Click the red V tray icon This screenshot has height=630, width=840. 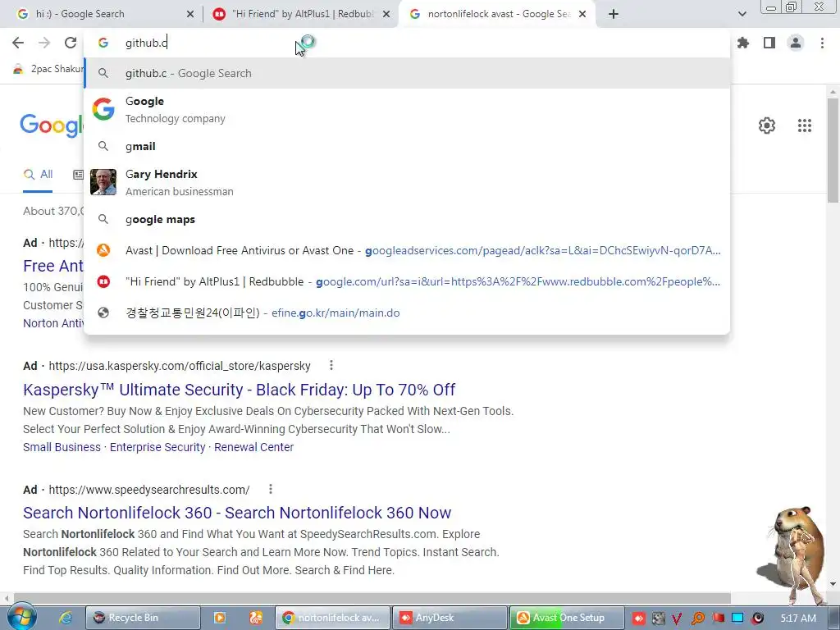[x=677, y=619]
